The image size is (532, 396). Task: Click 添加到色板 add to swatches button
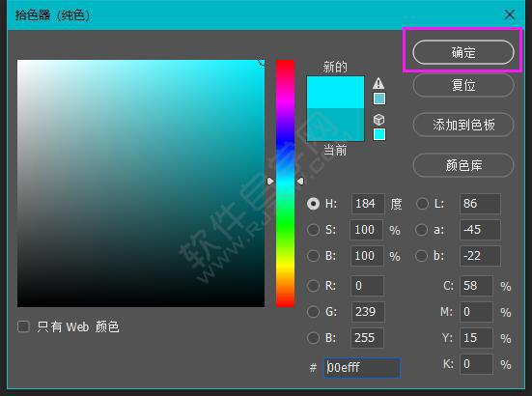463,125
